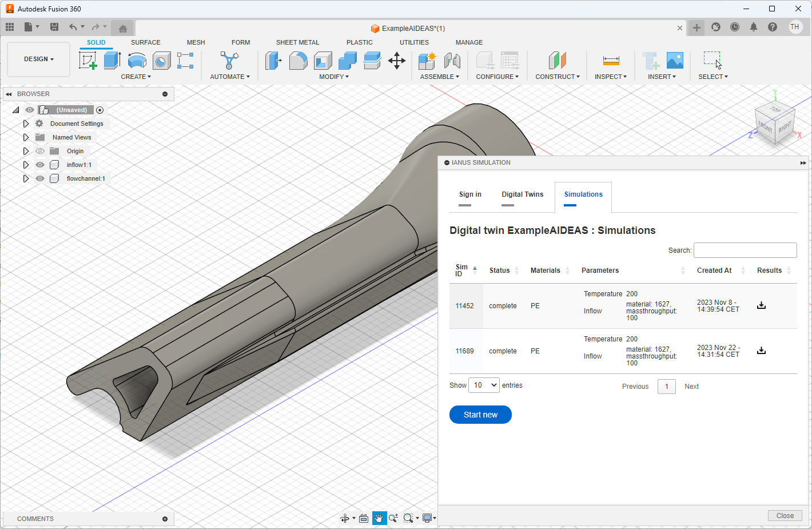
Task: Select the Move/Copy arrows icon
Action: point(396,60)
